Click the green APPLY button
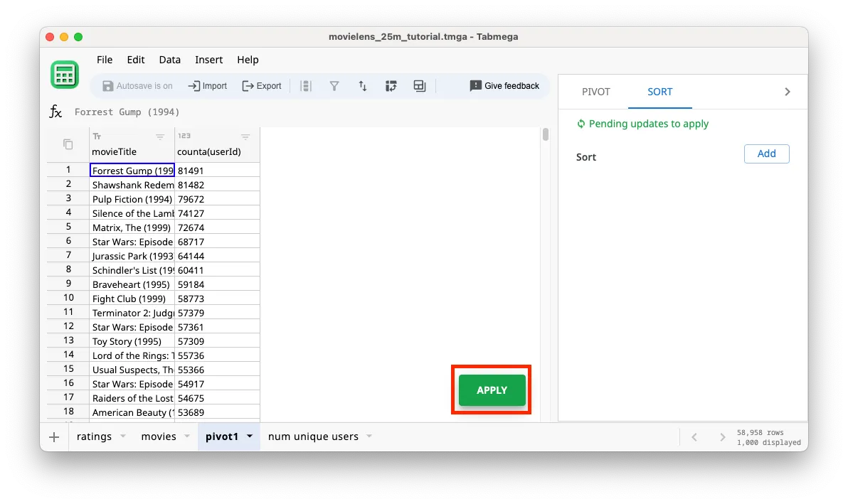 tap(490, 390)
